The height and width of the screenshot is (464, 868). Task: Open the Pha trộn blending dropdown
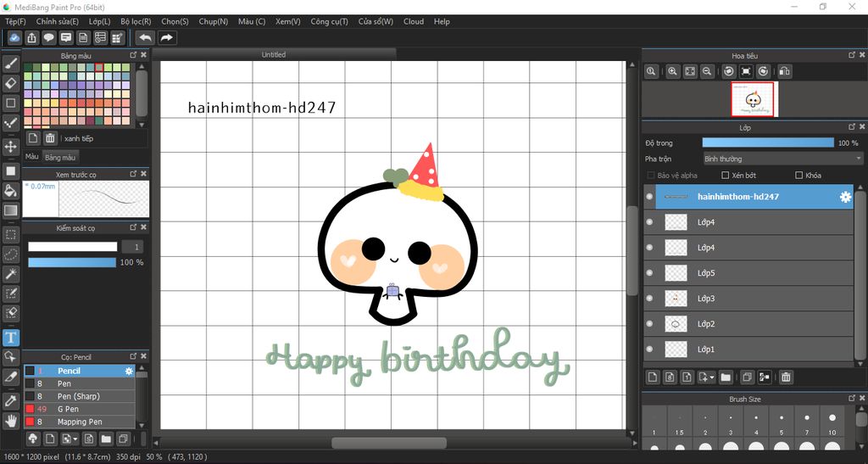(x=782, y=159)
